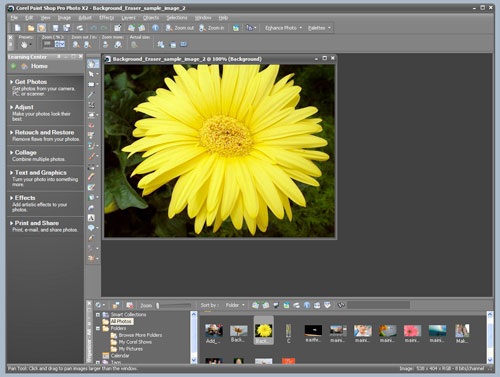This screenshot has width=500, height=377.
Task: Click the thumbnail pane scroll down arrow
Action: click(490, 360)
